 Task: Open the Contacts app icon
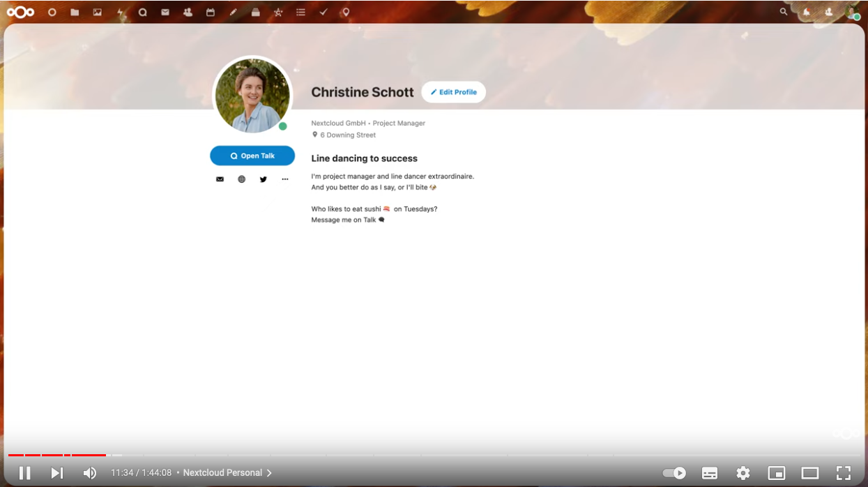[188, 12]
